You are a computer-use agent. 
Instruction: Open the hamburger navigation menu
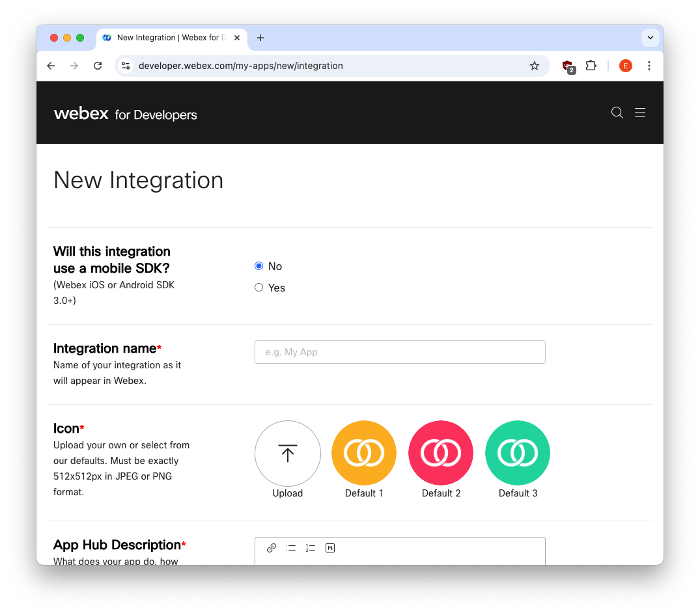(x=640, y=113)
